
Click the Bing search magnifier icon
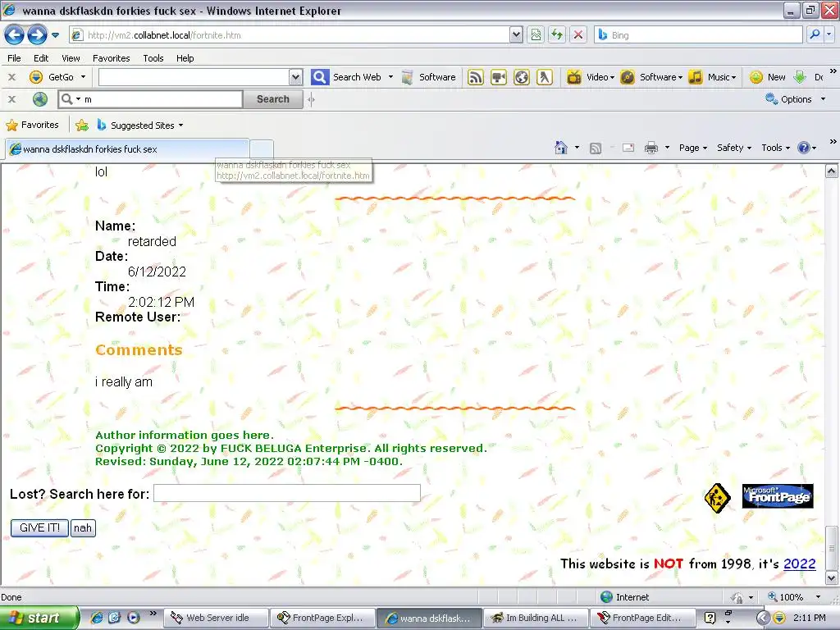coord(815,34)
